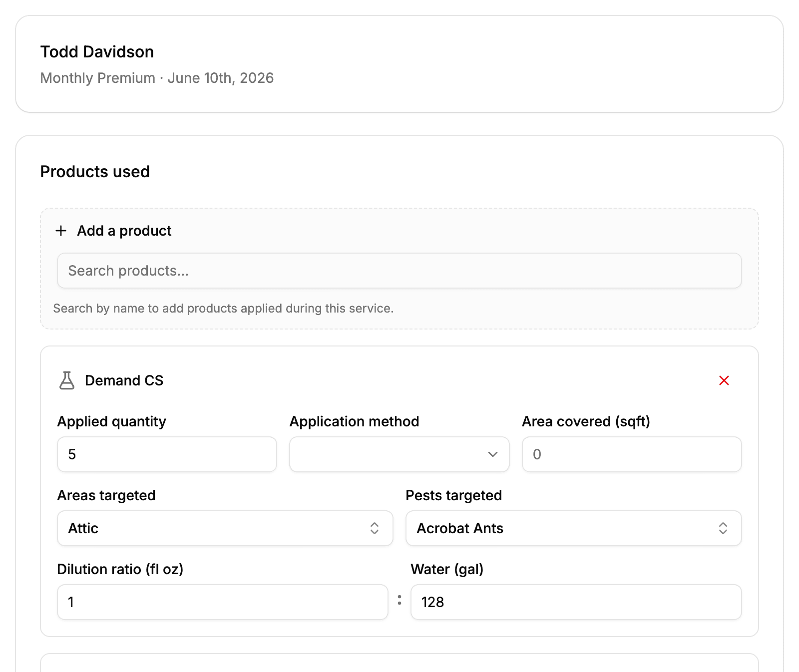This screenshot has height=672, width=799.
Task: Click the Add a product label
Action: click(x=124, y=231)
